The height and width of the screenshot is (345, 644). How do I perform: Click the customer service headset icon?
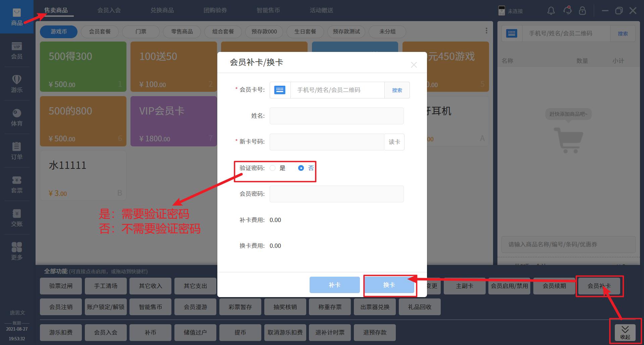pyautogui.click(x=568, y=11)
